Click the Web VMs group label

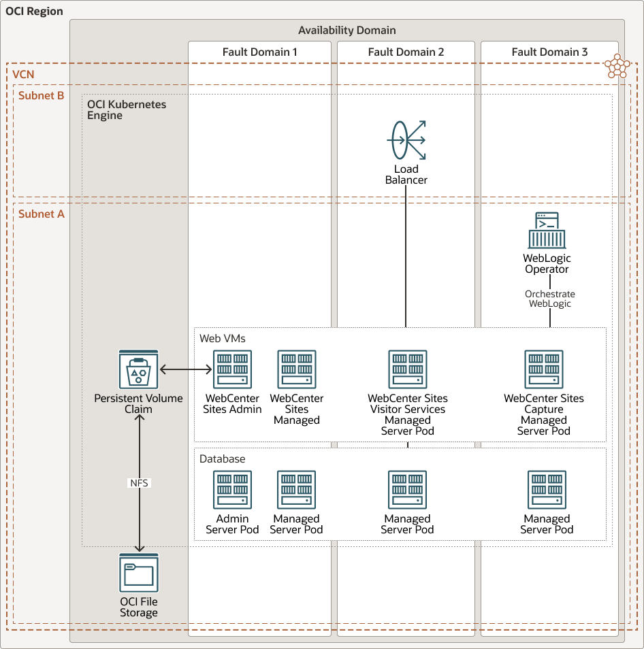pos(223,339)
